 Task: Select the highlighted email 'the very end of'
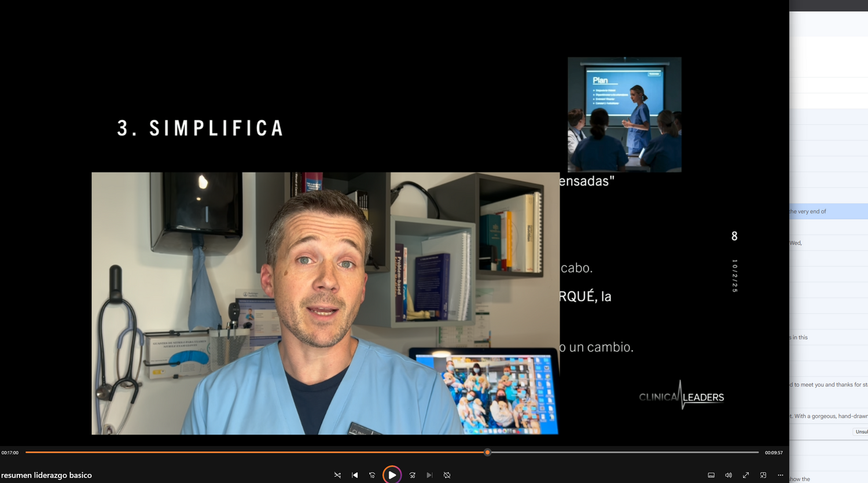pyautogui.click(x=828, y=211)
